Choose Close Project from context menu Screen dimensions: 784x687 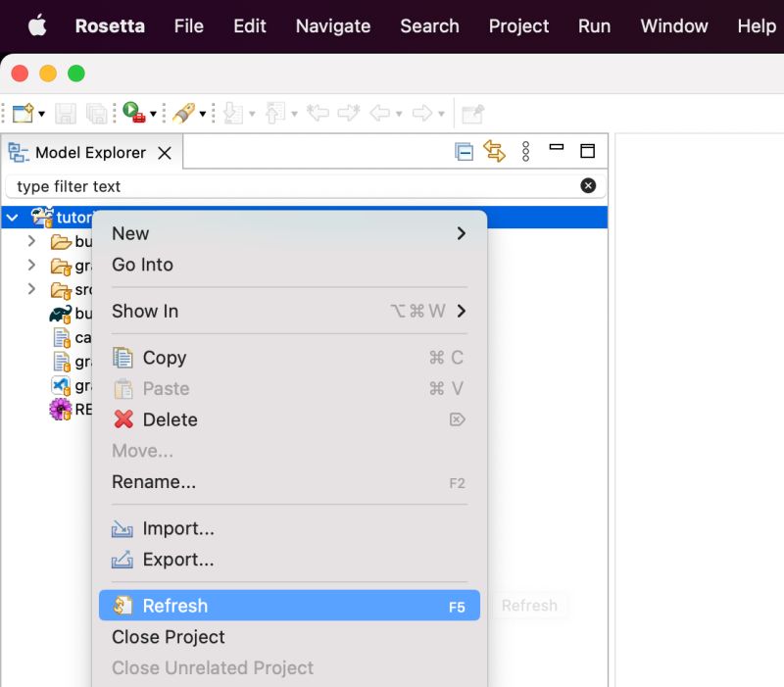coord(289,637)
